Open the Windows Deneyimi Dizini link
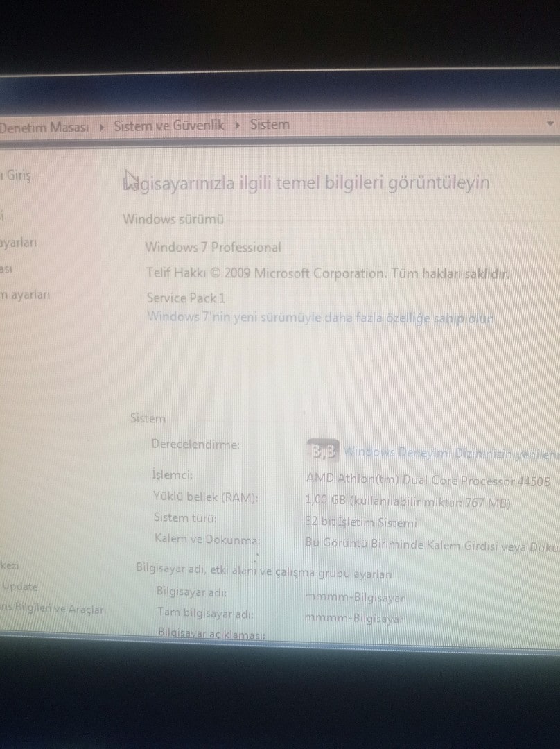 pyautogui.click(x=451, y=454)
